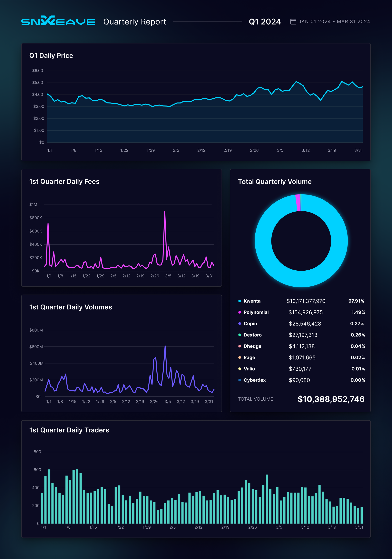
Task: Click the Copin purple legend dot
Action: click(x=240, y=324)
